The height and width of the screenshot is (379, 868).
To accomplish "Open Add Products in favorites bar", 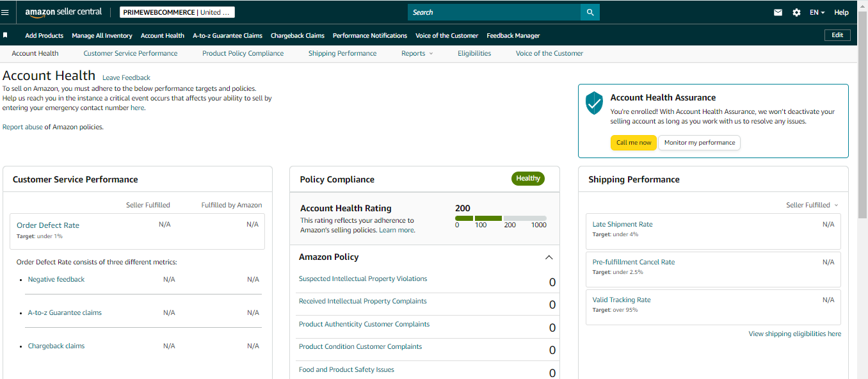I will (44, 36).
